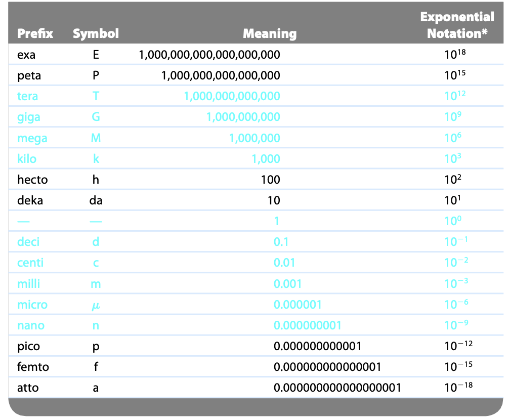Click the exponential notation 10^-18 in atto row

tap(458, 387)
